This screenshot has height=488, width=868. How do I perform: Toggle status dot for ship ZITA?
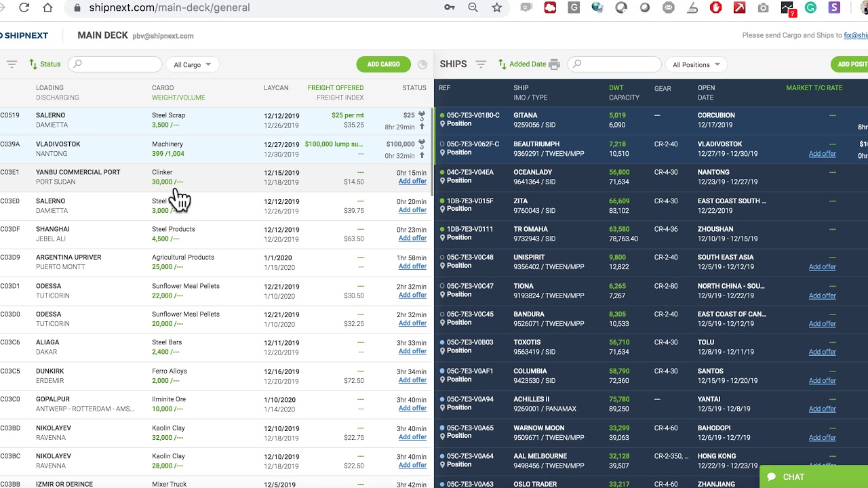point(442,201)
